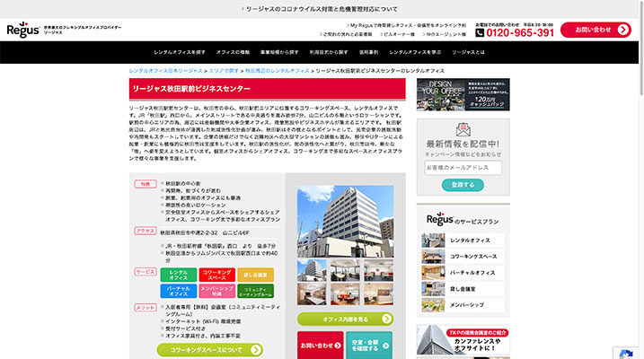The width and height of the screenshot is (644, 359).
Task: Select the top middle interior thumbnail
Action: pos(345,270)
